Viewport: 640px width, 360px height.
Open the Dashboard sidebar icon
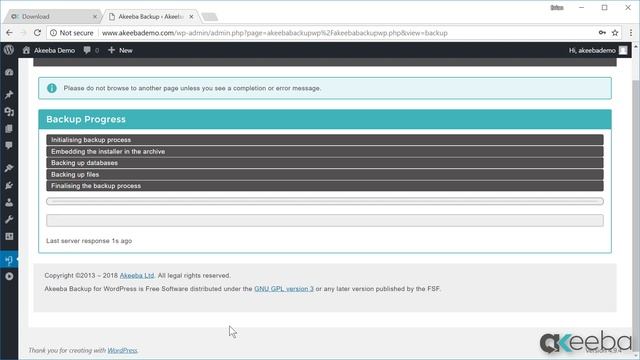click(9, 73)
